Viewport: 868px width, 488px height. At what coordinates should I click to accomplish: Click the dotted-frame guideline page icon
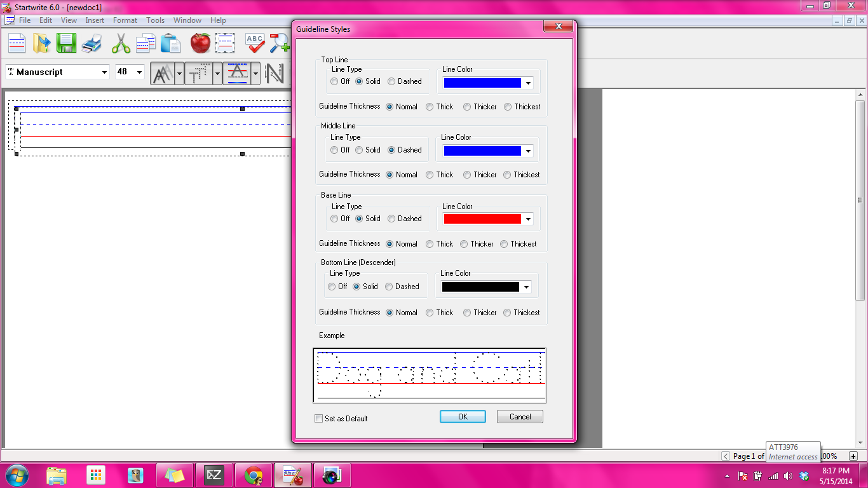[x=226, y=43]
